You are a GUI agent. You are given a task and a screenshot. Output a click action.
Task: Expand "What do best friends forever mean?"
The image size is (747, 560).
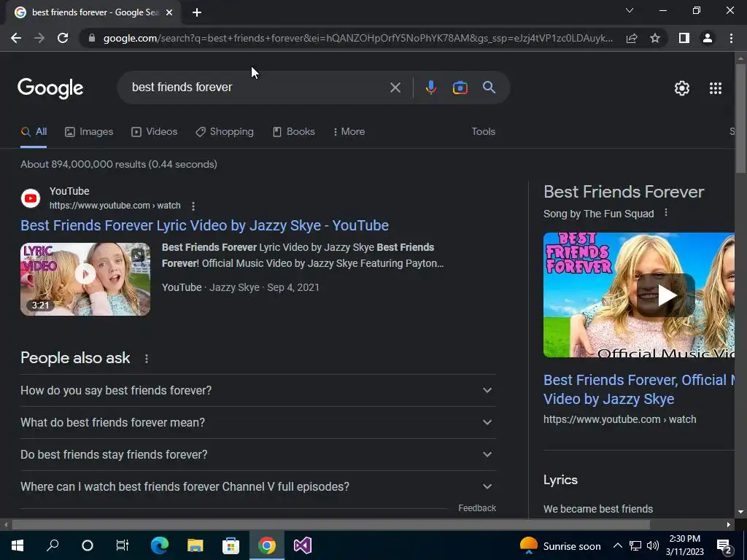[x=258, y=422]
